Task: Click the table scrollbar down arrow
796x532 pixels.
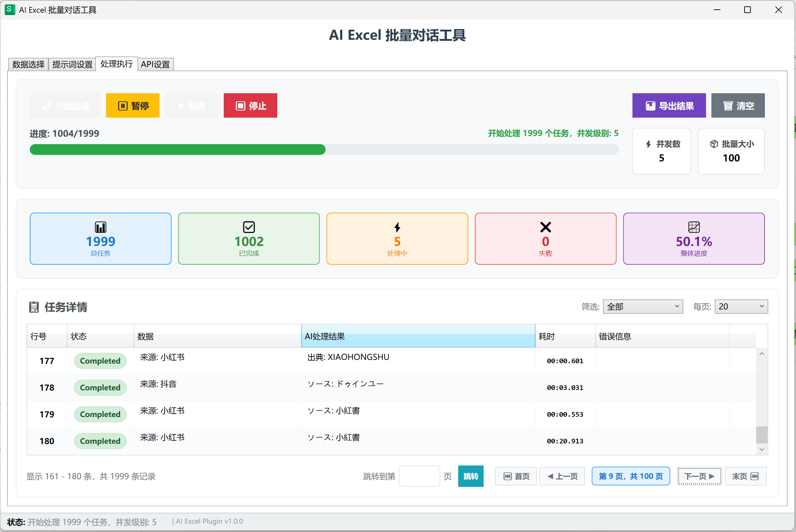Action: [762, 449]
